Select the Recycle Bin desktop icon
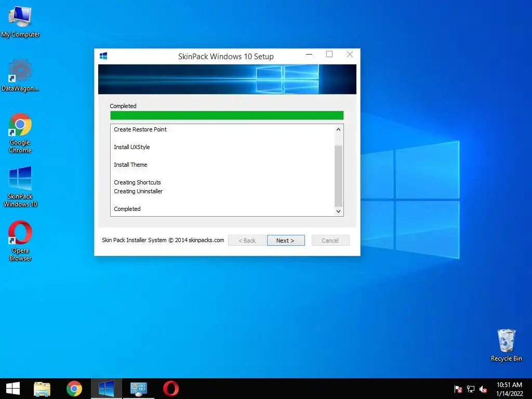Image resolution: width=532 pixels, height=399 pixels. pyautogui.click(x=506, y=345)
